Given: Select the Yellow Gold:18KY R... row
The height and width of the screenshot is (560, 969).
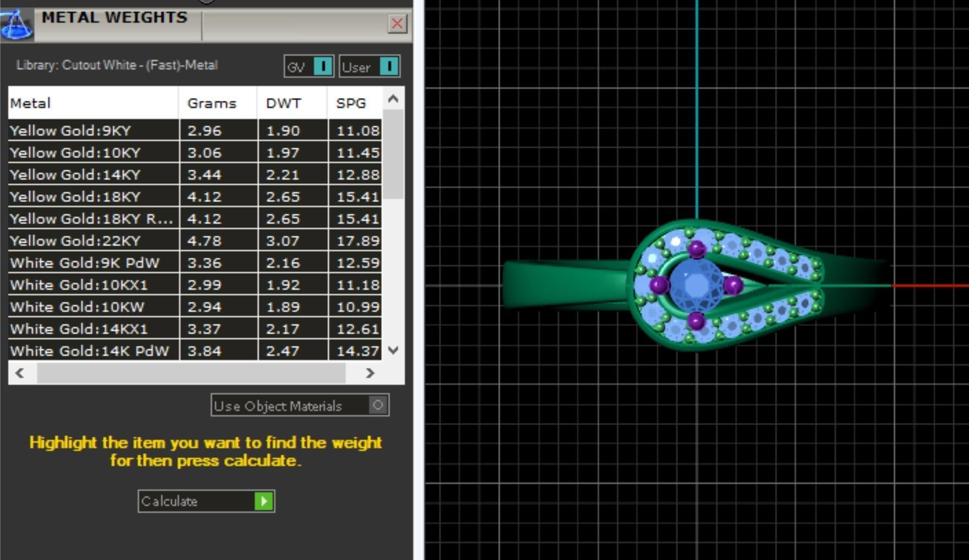Looking at the screenshot, I should [195, 219].
